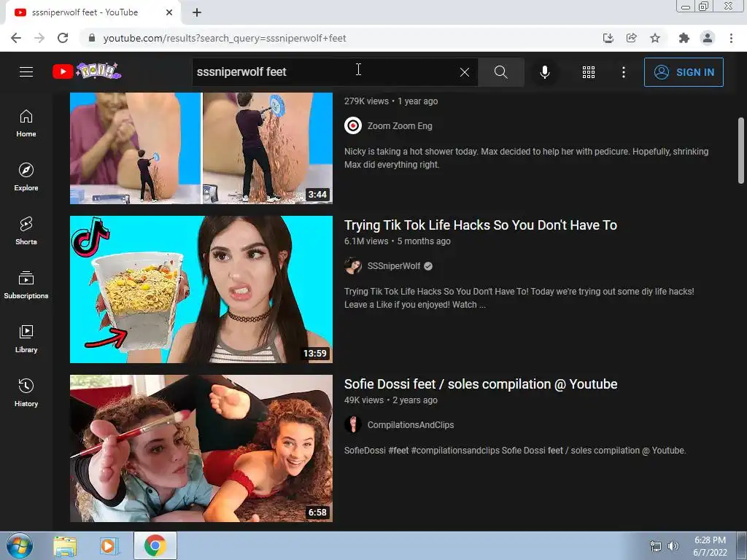This screenshot has width=747, height=560.
Task: Open the Sofie Dossi compilation thumbnail
Action: click(201, 448)
